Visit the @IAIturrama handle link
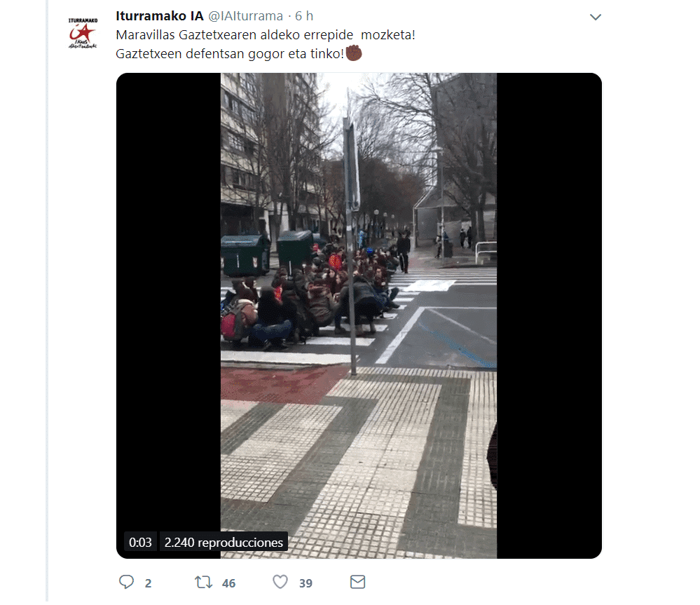Image resolution: width=700 pixels, height=605 pixels. pyautogui.click(x=245, y=16)
